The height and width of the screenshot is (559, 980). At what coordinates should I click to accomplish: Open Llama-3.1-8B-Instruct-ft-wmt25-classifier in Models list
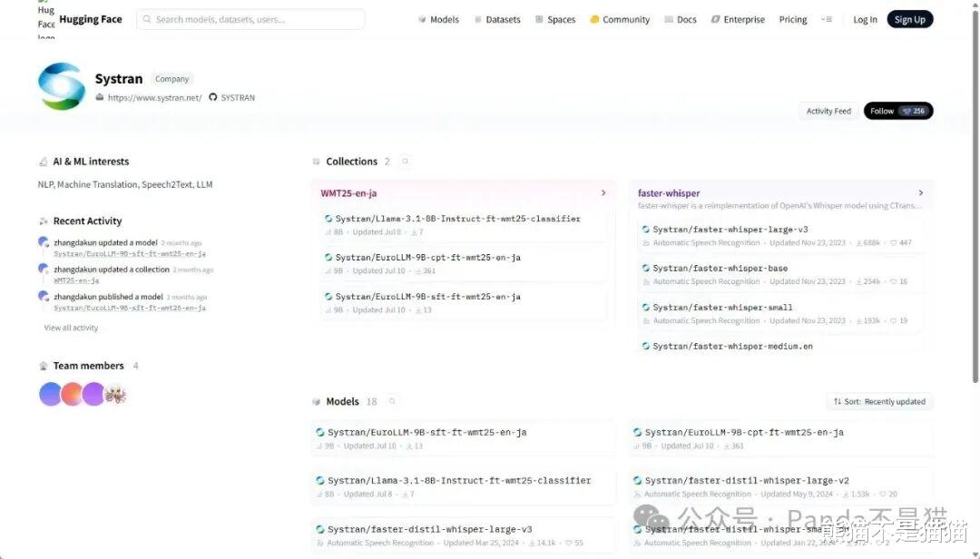tap(463, 486)
